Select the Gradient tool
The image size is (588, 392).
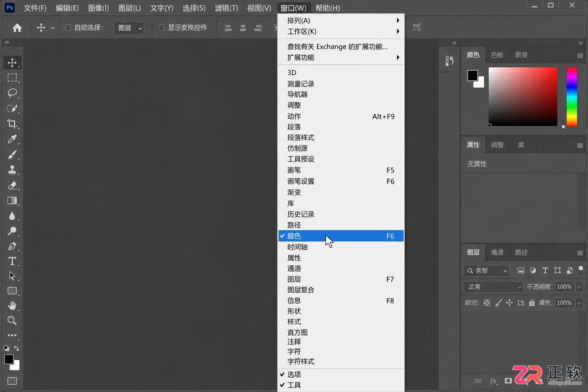click(x=12, y=200)
